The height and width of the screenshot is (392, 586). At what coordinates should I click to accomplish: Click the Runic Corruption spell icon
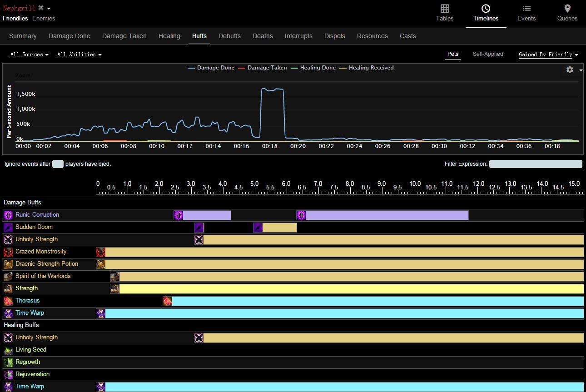point(8,215)
